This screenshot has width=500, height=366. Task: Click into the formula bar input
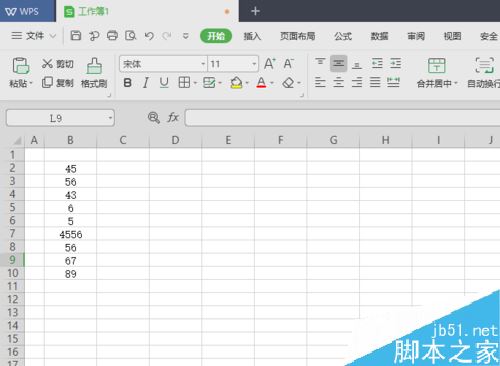[342, 118]
